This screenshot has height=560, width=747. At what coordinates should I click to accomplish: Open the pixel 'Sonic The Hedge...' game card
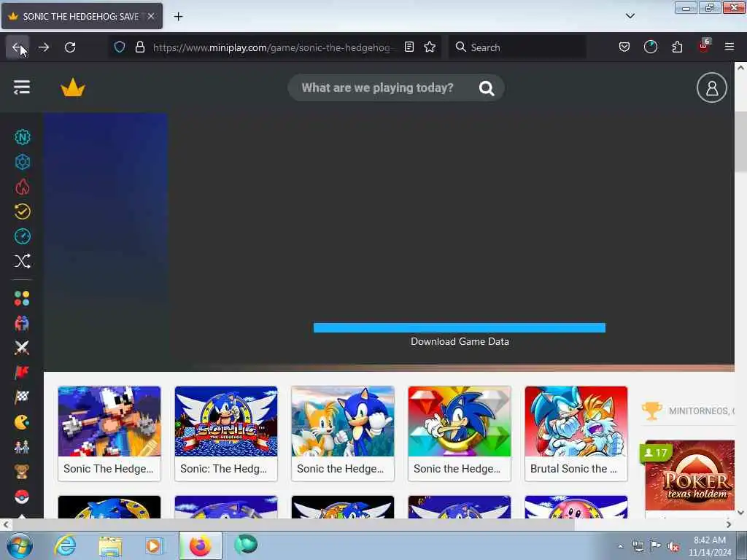click(109, 433)
